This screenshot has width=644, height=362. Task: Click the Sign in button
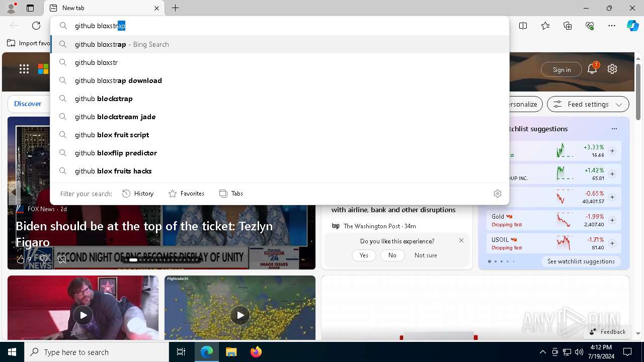tap(561, 70)
